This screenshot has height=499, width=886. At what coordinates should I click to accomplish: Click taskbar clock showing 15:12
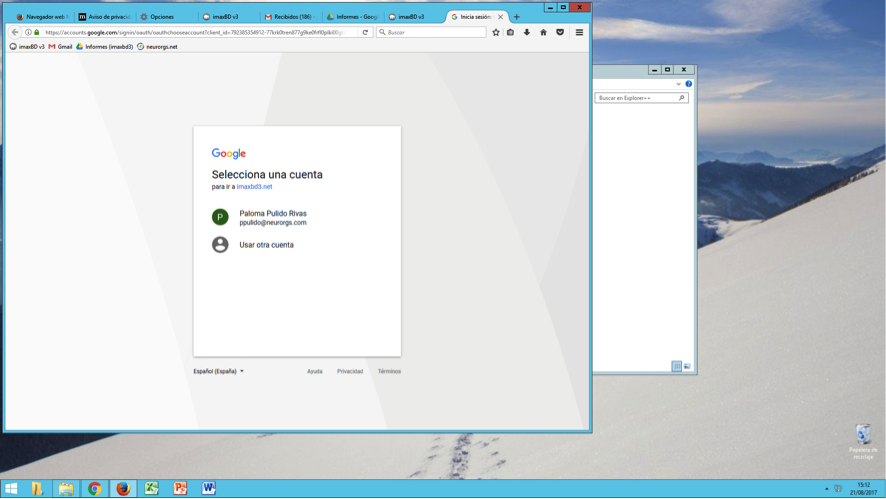(x=863, y=489)
